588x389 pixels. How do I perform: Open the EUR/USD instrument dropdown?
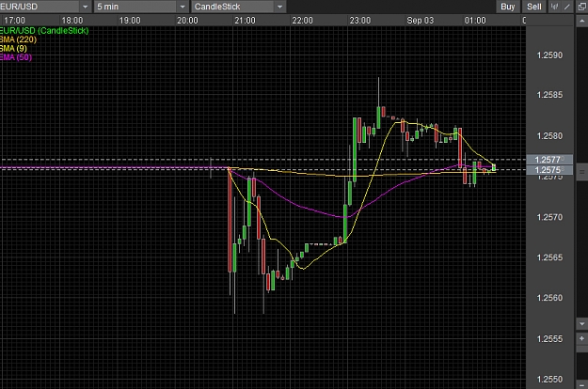[x=45, y=7]
